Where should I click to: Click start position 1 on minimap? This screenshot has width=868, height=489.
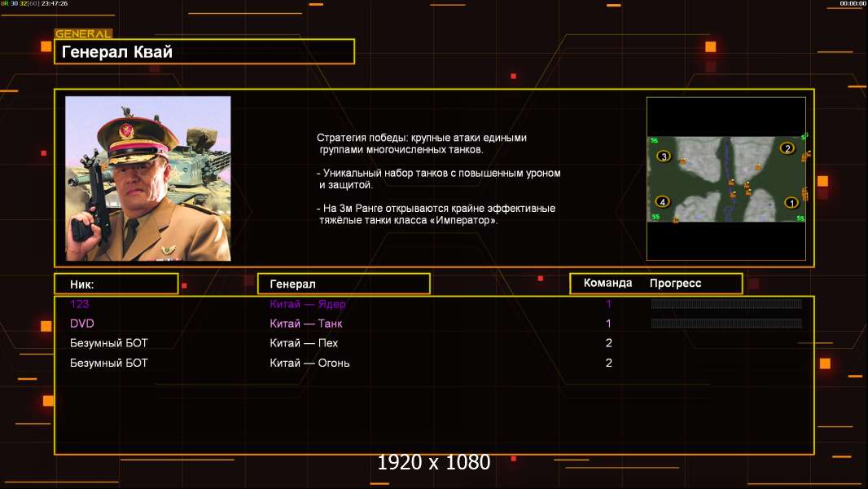coord(791,203)
